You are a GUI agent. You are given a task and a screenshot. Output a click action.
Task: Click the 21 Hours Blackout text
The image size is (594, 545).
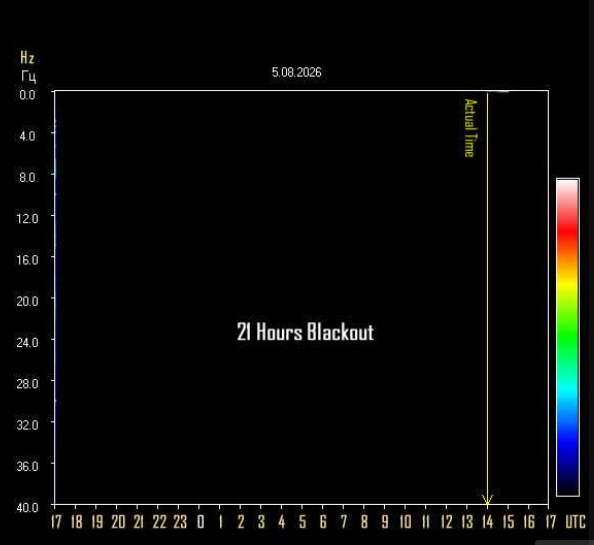point(305,332)
